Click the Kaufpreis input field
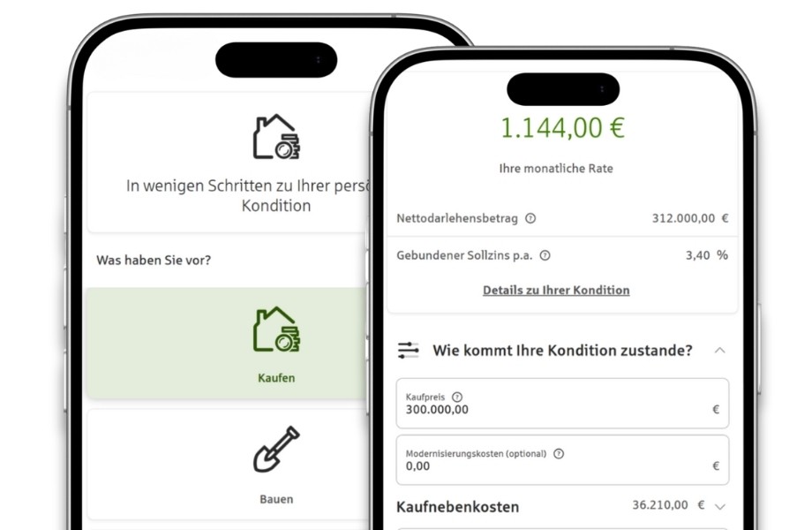 point(562,403)
